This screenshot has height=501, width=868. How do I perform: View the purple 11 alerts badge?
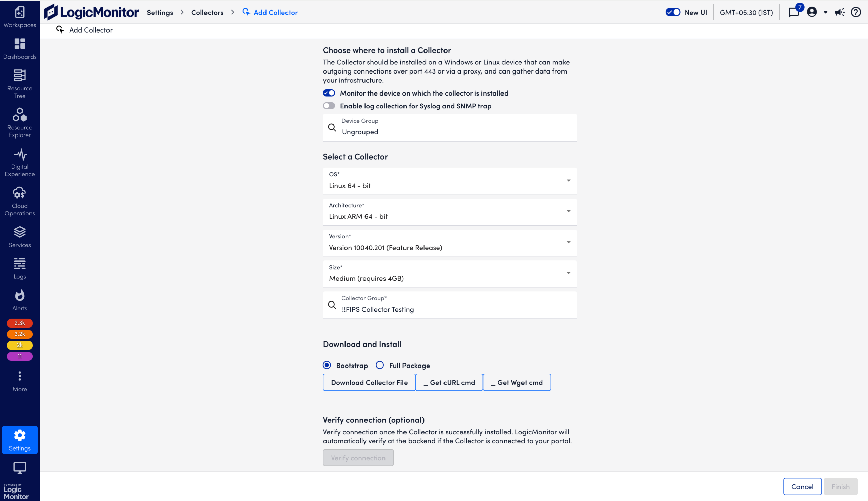(20, 356)
